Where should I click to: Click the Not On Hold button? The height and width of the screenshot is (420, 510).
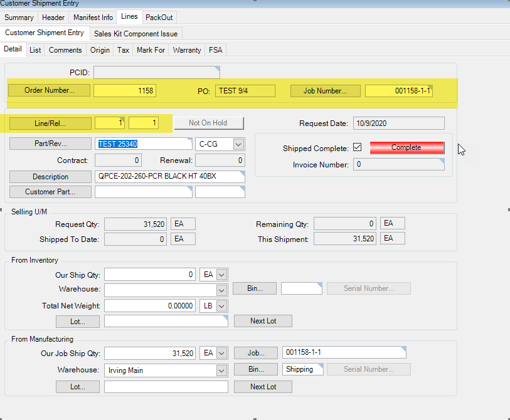coord(208,123)
